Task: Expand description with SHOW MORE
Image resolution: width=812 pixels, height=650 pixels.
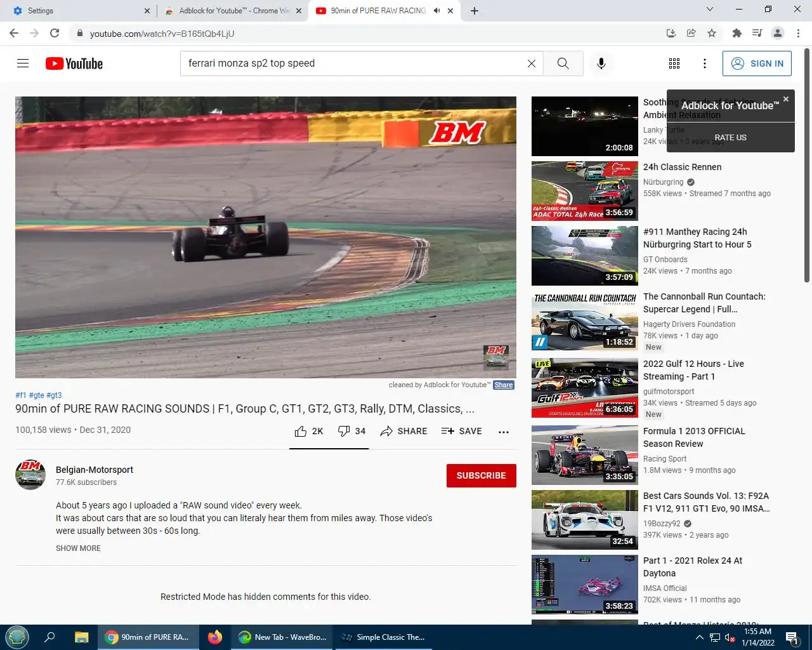Action: [x=78, y=548]
